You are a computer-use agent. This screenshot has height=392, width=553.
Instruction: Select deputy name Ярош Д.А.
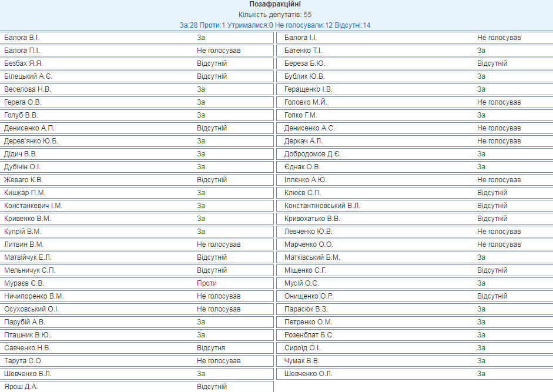tap(21, 387)
